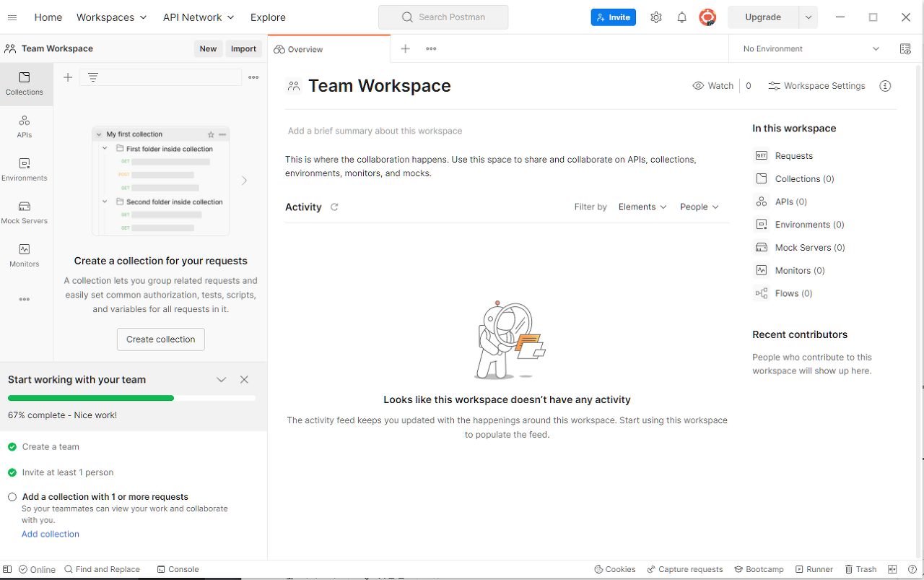924x580 pixels.
Task: Open Trash in the status bar
Action: [860, 569]
